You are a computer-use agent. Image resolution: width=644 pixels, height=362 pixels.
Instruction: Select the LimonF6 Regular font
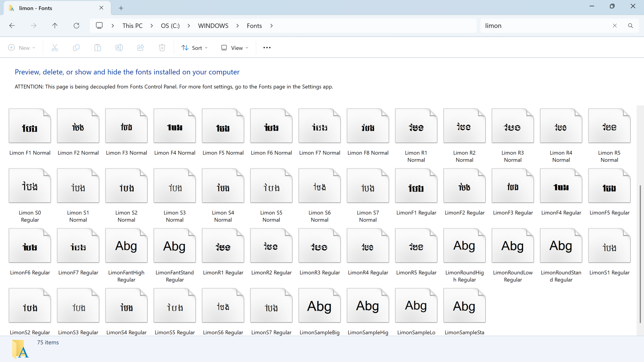click(x=30, y=252)
